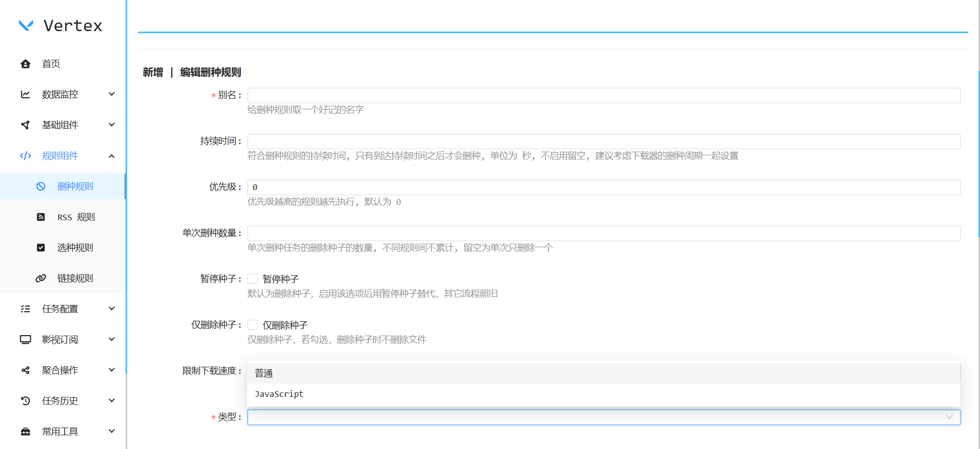The width and height of the screenshot is (980, 449).
Task: Open the 类型 dropdown selector
Action: (603, 417)
